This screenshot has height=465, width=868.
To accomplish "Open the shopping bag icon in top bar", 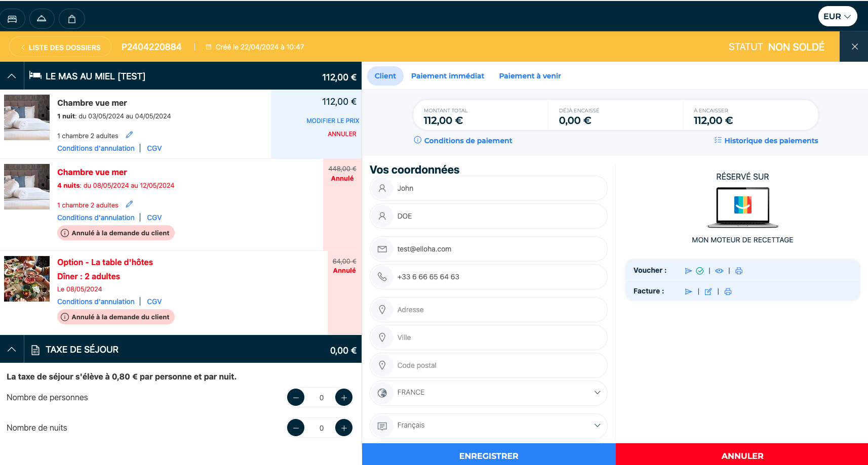I will click(72, 19).
